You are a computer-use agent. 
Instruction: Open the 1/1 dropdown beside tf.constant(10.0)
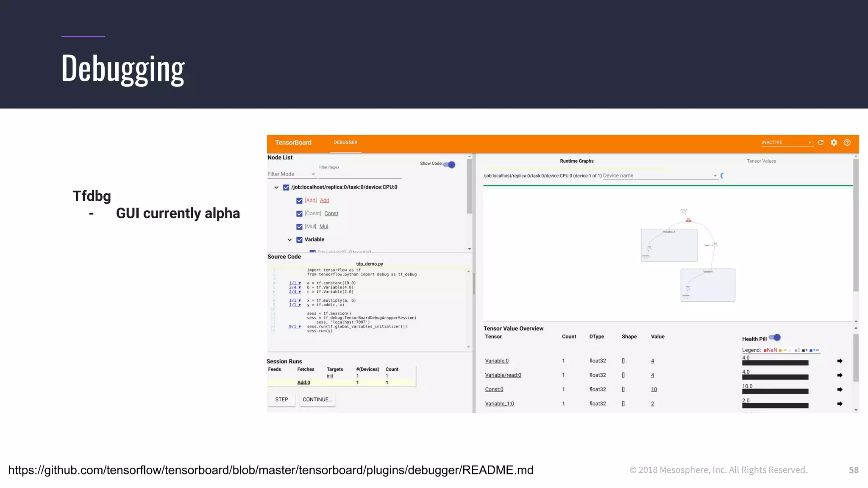click(x=295, y=283)
